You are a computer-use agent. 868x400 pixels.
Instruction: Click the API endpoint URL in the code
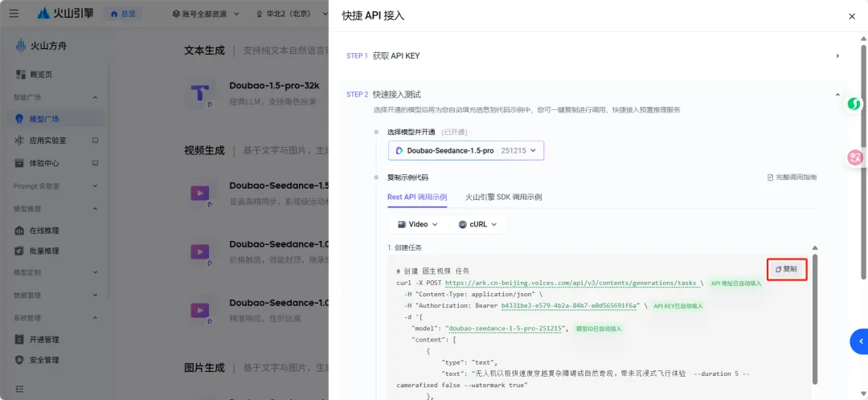pyautogui.click(x=571, y=283)
